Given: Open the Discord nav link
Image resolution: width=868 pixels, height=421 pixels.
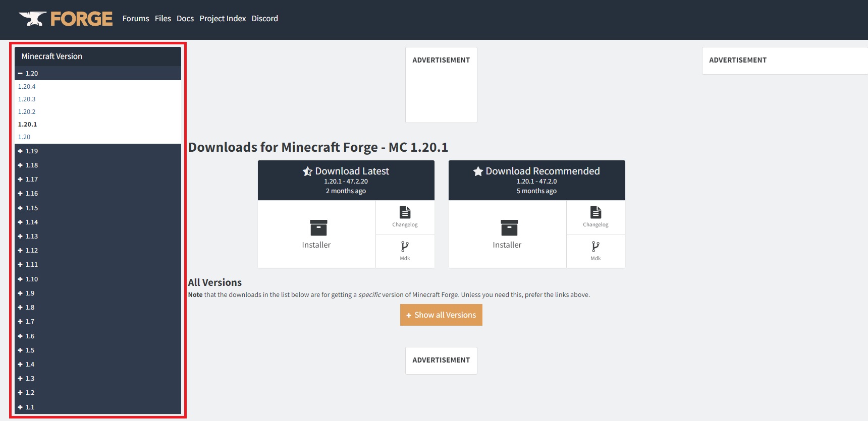Looking at the screenshot, I should [265, 19].
